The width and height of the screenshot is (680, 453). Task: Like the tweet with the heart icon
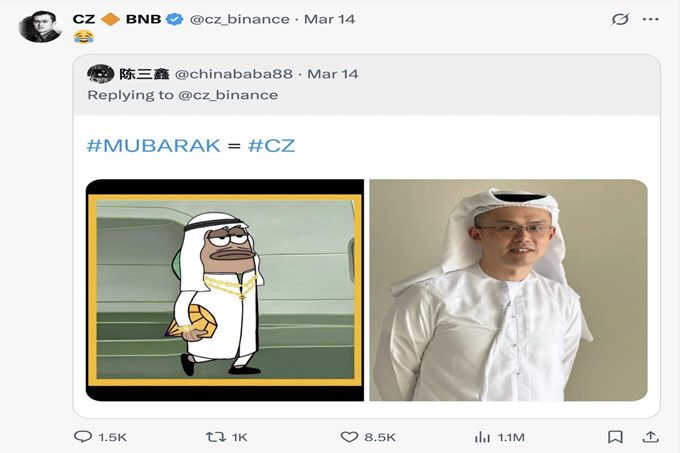349,437
